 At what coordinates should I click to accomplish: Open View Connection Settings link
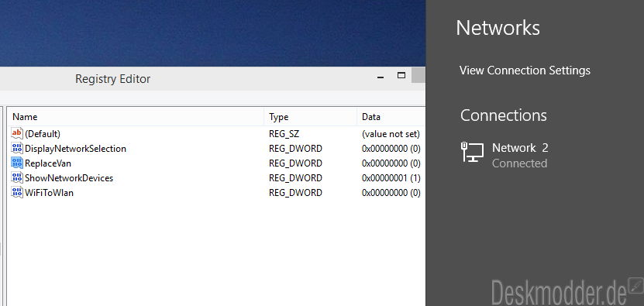coord(525,70)
